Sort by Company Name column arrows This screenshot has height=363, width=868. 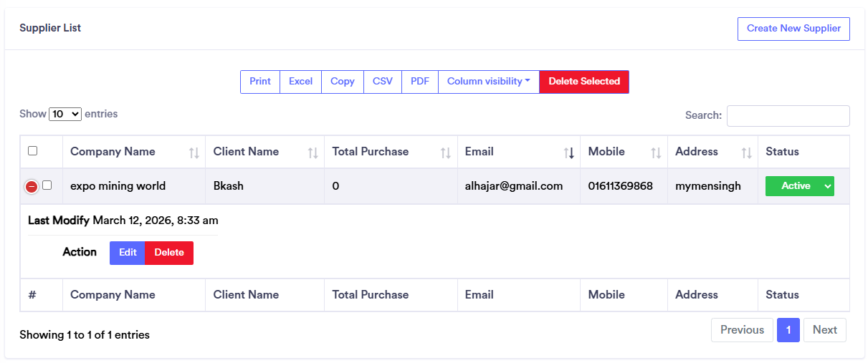194,153
